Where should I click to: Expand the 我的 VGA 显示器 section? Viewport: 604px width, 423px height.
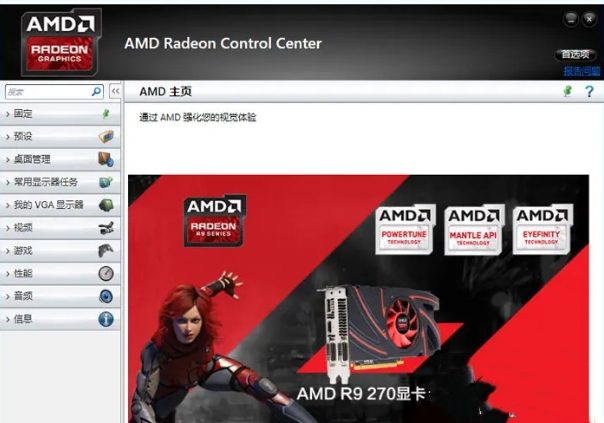(61, 205)
